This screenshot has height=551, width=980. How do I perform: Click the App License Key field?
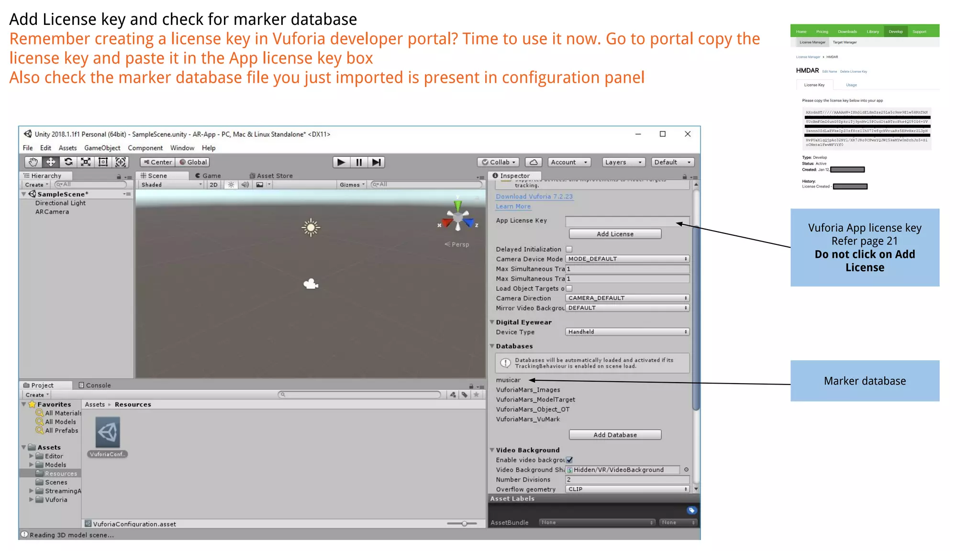(627, 221)
